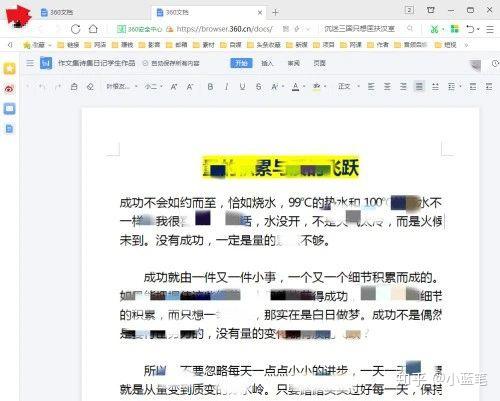This screenshot has height=401, width=500.
Task: Toggle italic formatting
Action: (226, 87)
